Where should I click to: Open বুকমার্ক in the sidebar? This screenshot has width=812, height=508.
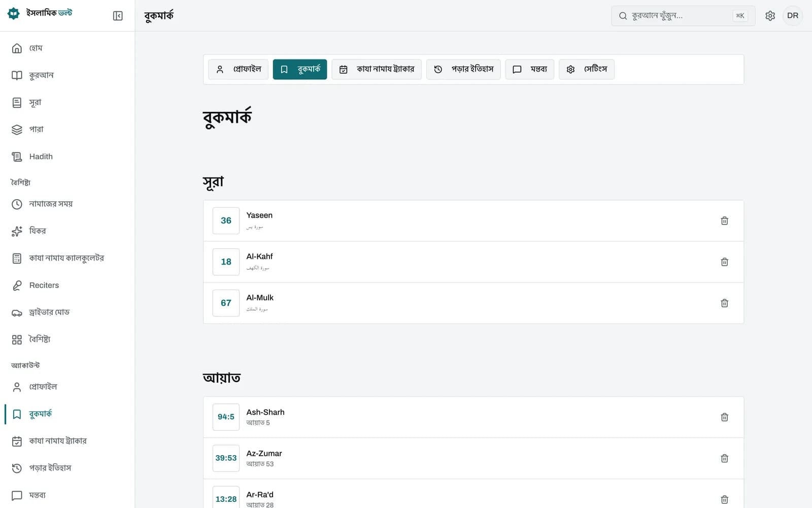(67, 414)
